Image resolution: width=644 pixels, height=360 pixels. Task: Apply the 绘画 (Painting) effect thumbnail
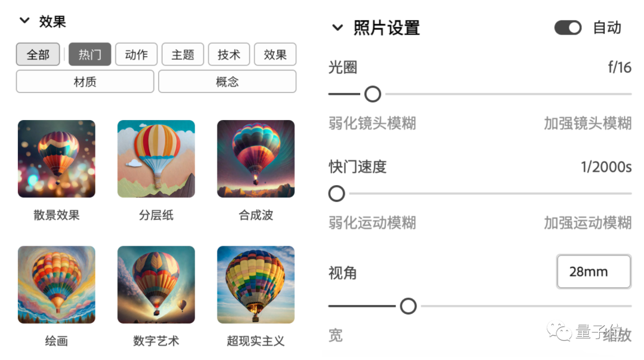coord(56,284)
